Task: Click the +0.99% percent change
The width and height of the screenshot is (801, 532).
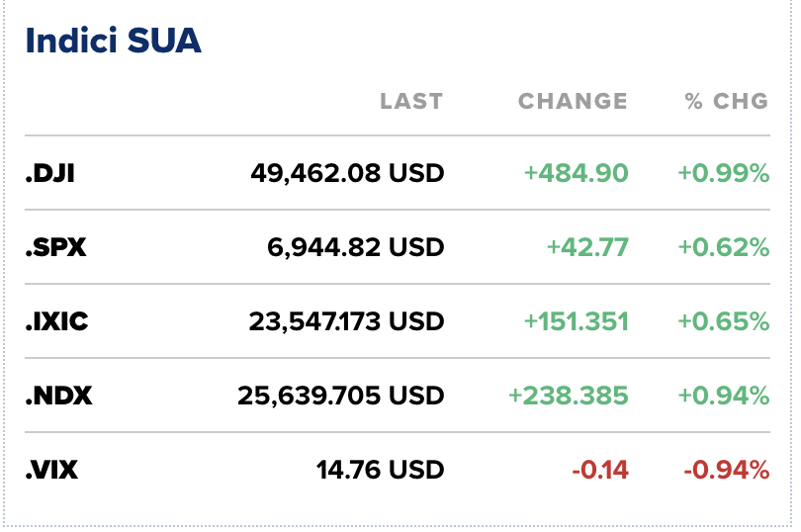Action: click(x=723, y=174)
